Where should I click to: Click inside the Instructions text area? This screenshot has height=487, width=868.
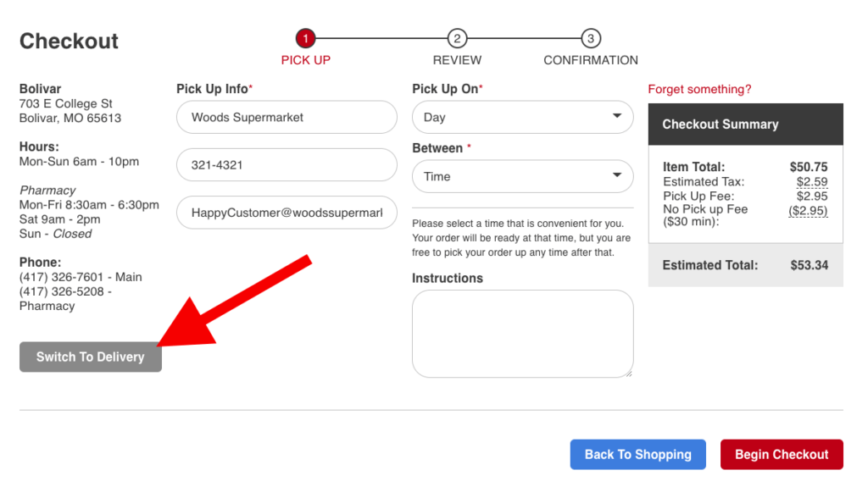click(x=522, y=334)
